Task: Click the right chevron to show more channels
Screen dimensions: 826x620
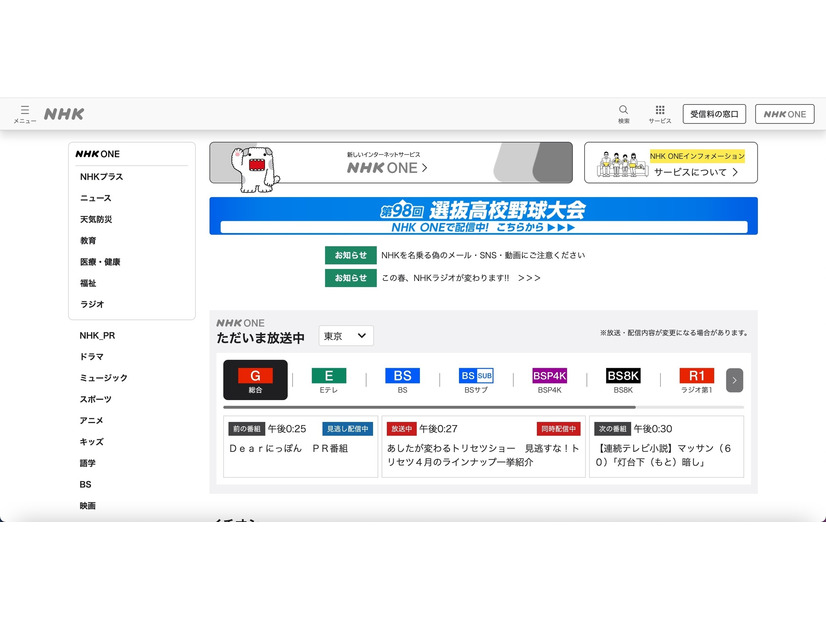Action: coord(735,380)
